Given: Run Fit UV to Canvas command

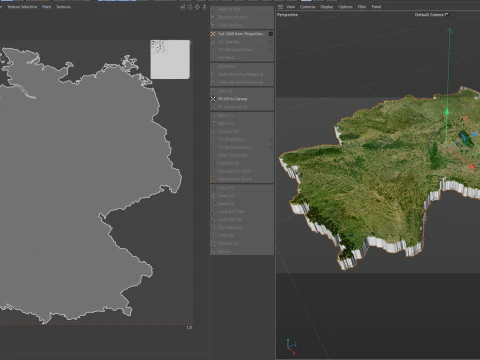Looking at the screenshot, I should (x=233, y=99).
